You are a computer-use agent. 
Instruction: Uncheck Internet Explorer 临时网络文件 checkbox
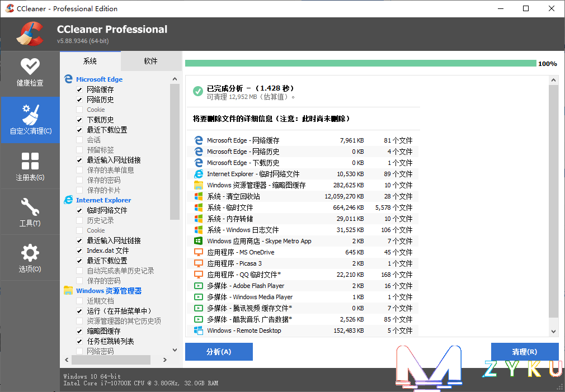click(x=79, y=210)
